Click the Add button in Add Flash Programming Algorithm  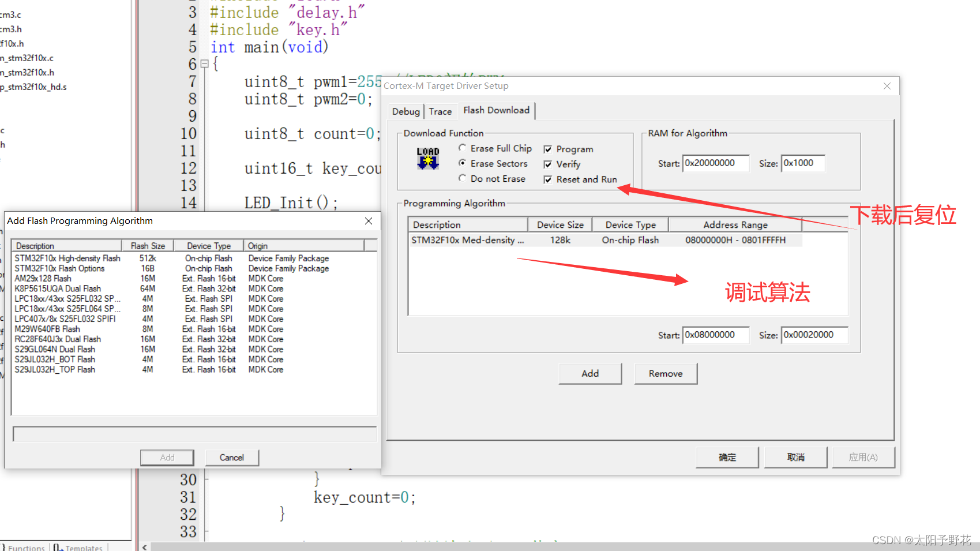coord(167,458)
